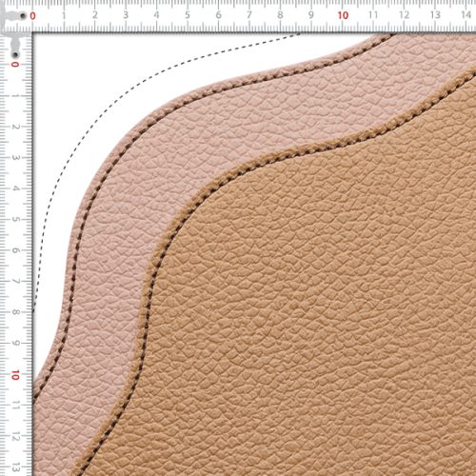Click number 8 on the horizontal ruler
This screenshot has height=476, width=476.
pyautogui.click(x=280, y=15)
